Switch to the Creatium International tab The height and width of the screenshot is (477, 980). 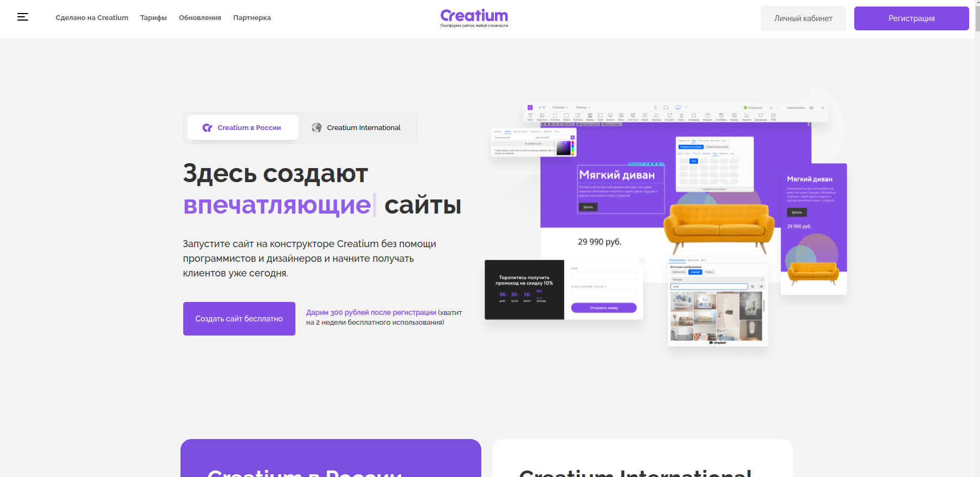tap(357, 127)
